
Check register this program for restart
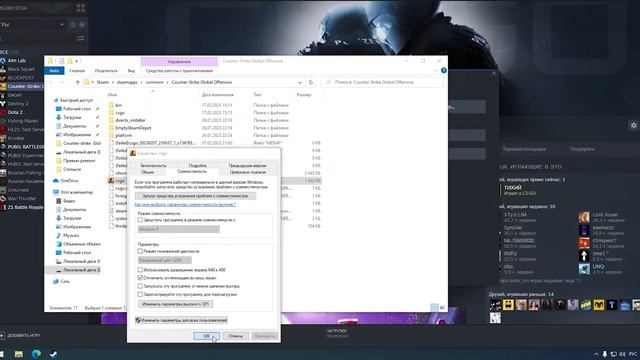(x=140, y=294)
